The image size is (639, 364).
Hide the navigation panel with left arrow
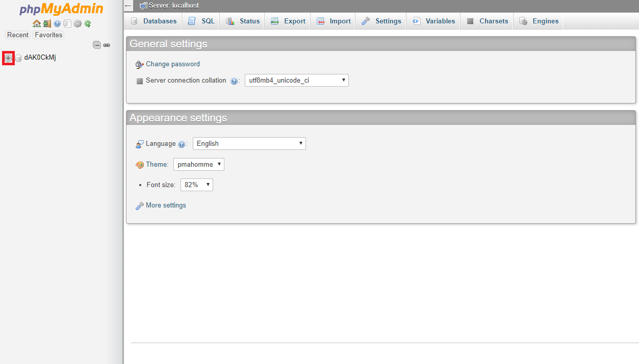tap(128, 6)
